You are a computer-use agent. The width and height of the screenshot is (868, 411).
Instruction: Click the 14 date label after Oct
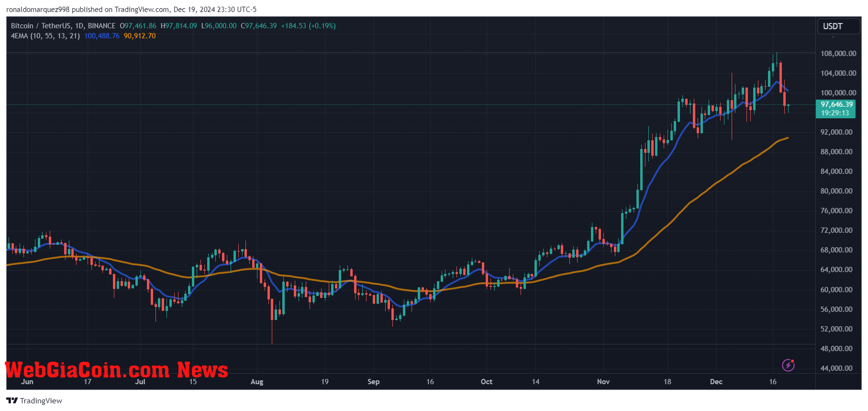coord(536,382)
